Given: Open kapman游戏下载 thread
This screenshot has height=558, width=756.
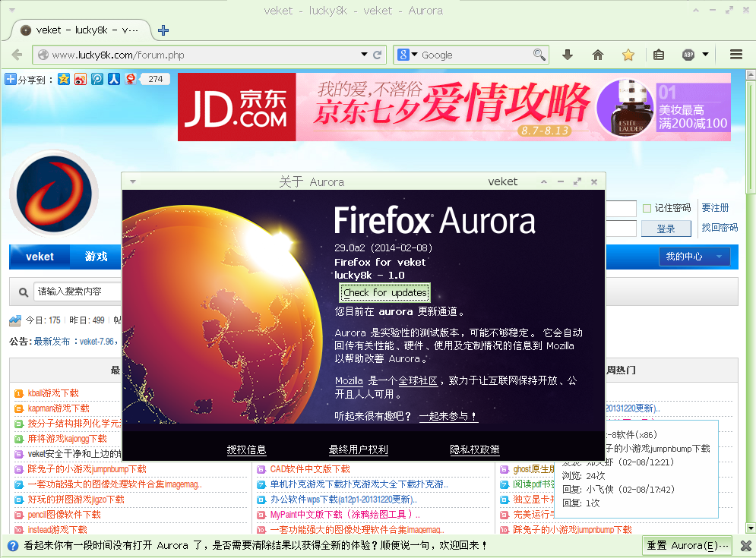Looking at the screenshot, I should tap(59, 408).
